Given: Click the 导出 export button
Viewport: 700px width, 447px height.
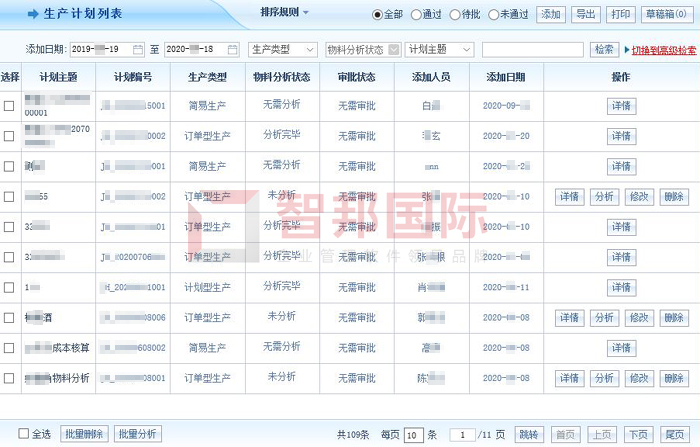Looking at the screenshot, I should click(586, 14).
